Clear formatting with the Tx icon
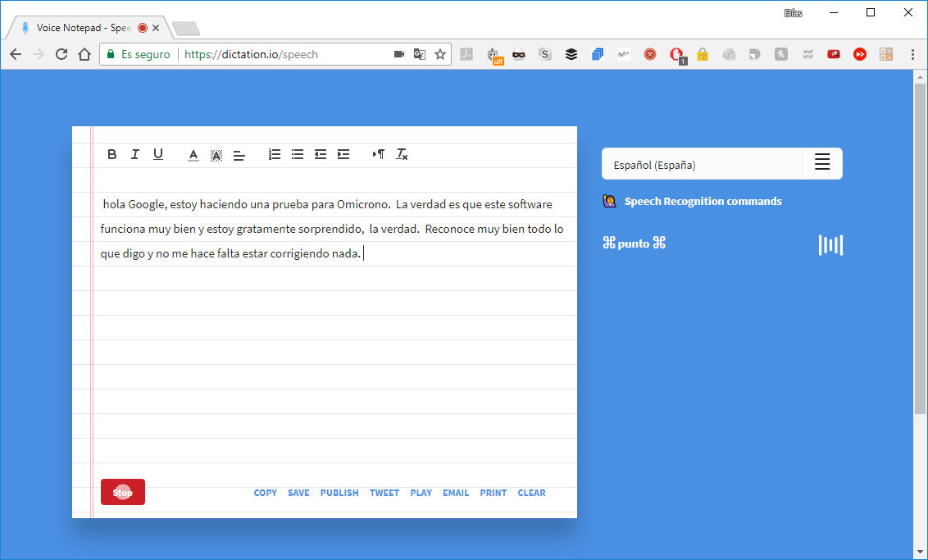The height and width of the screenshot is (560, 928). coord(402,154)
